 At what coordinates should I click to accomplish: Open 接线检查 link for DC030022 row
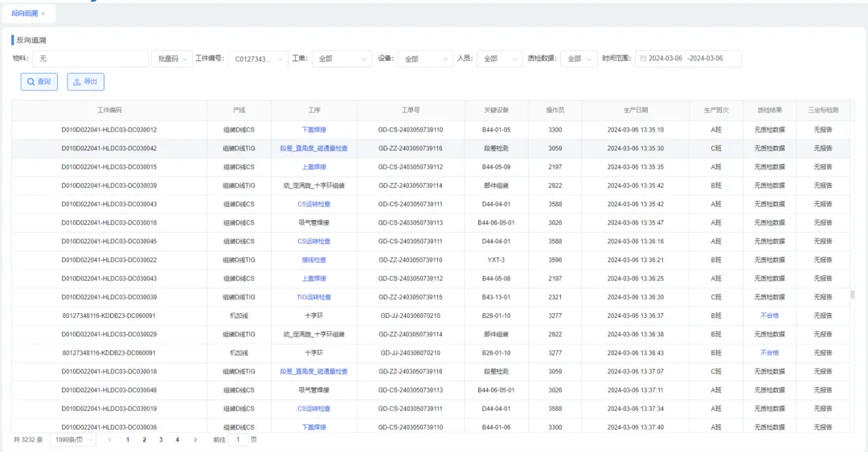(x=314, y=260)
